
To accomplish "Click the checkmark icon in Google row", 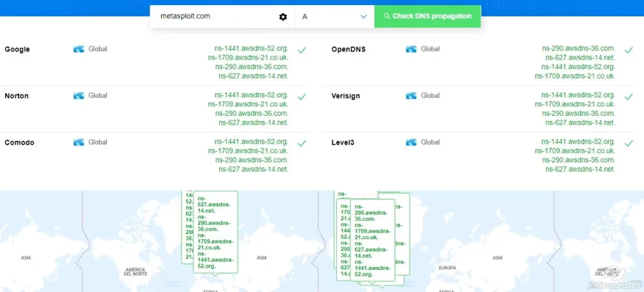I will tap(302, 50).
